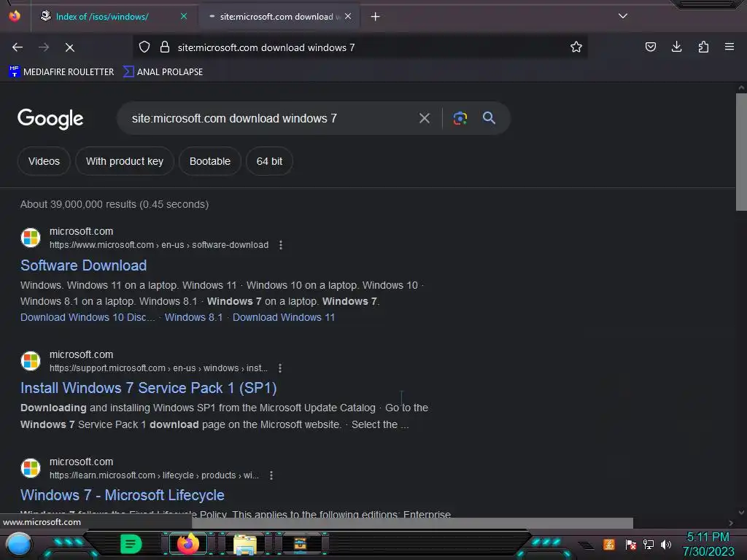
Task: Close the Index of /isos/windows/ tab
Action: pos(184,17)
